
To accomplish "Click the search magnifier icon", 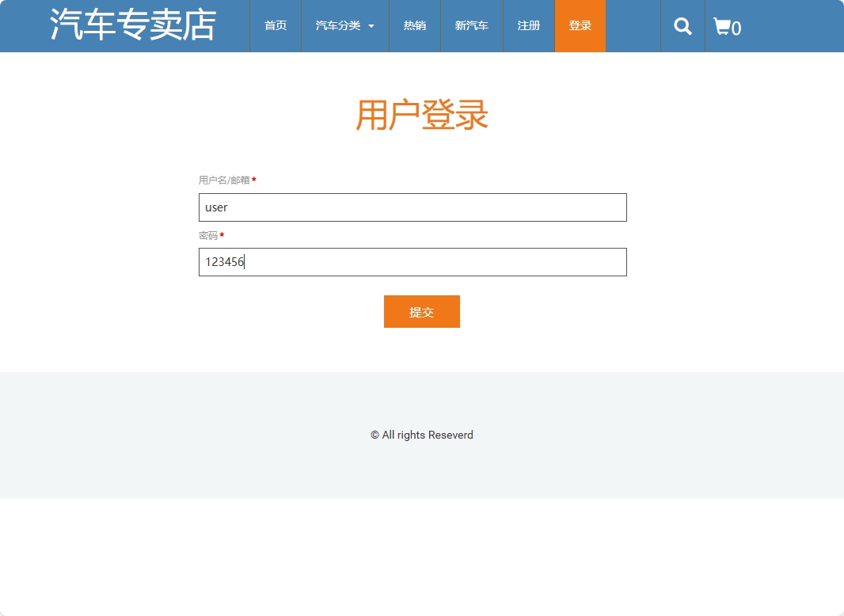I will [682, 26].
